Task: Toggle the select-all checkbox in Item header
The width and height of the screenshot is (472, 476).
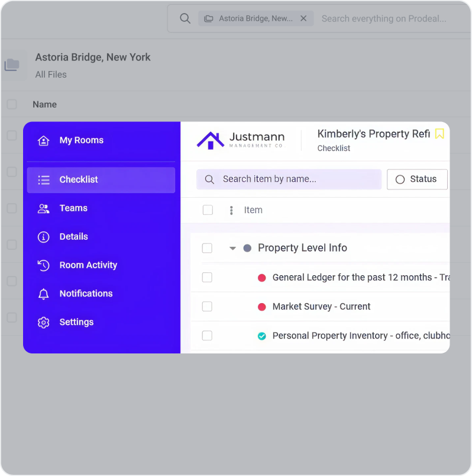Action: tap(208, 210)
